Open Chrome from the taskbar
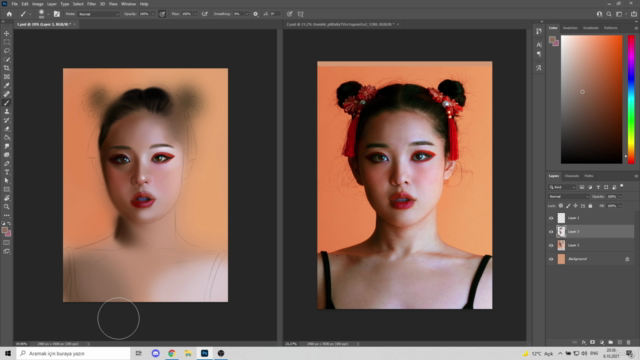The image size is (640, 360). [172, 353]
